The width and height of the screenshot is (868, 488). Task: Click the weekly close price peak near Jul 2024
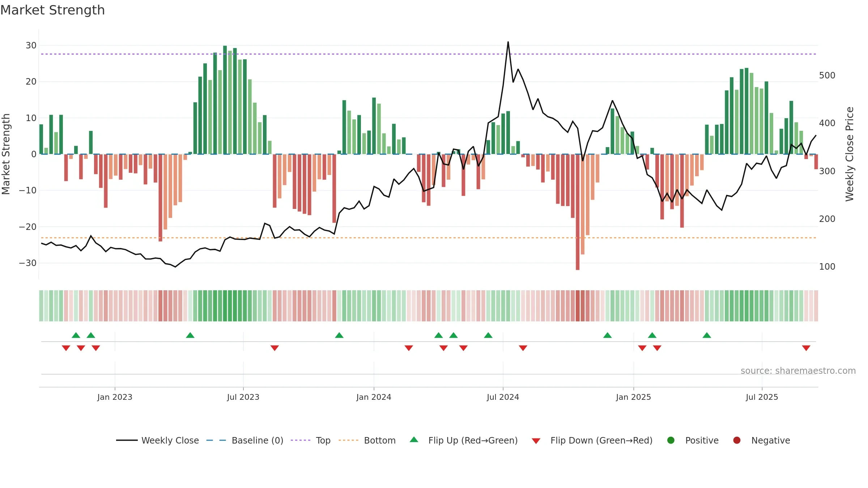508,42
